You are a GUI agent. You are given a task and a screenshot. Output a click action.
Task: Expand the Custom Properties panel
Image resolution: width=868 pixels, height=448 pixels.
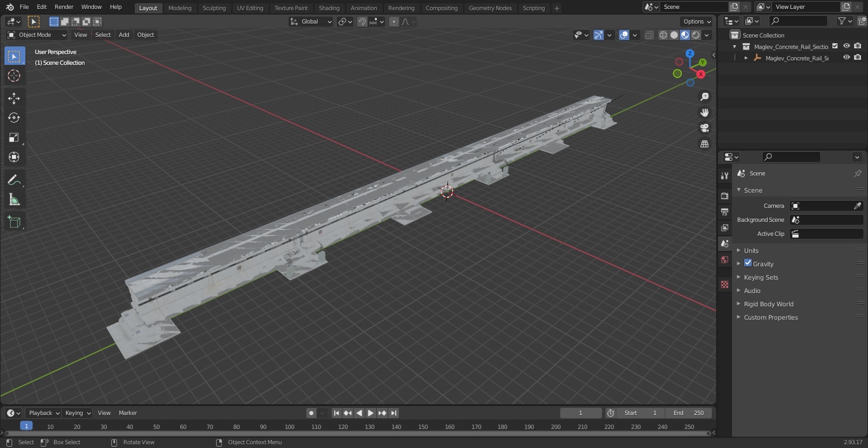click(x=771, y=317)
